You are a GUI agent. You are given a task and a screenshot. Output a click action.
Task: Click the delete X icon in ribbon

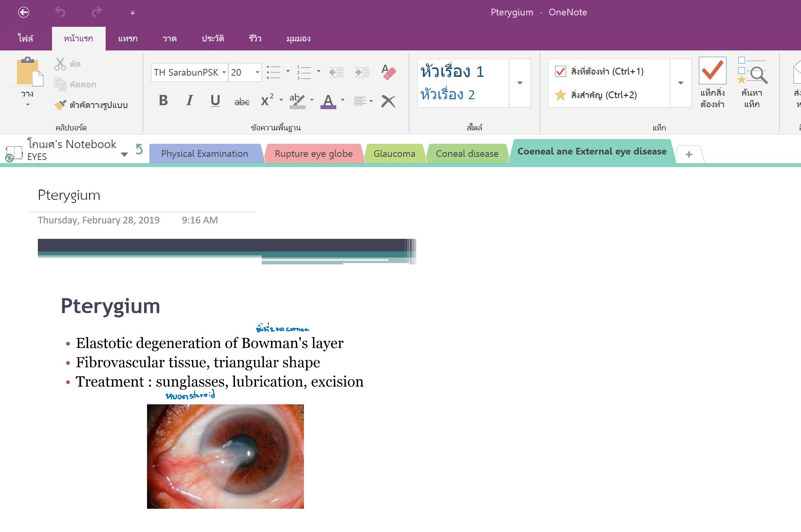(388, 101)
